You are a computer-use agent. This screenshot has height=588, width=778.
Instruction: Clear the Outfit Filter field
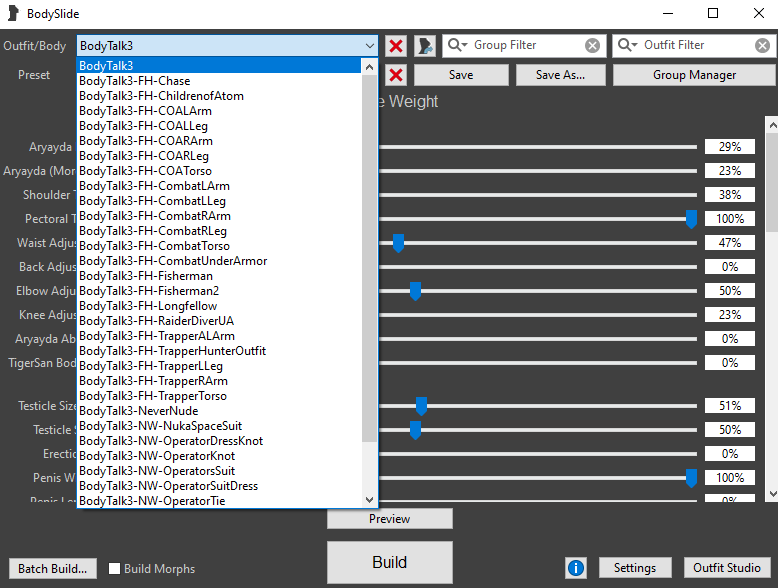click(762, 46)
